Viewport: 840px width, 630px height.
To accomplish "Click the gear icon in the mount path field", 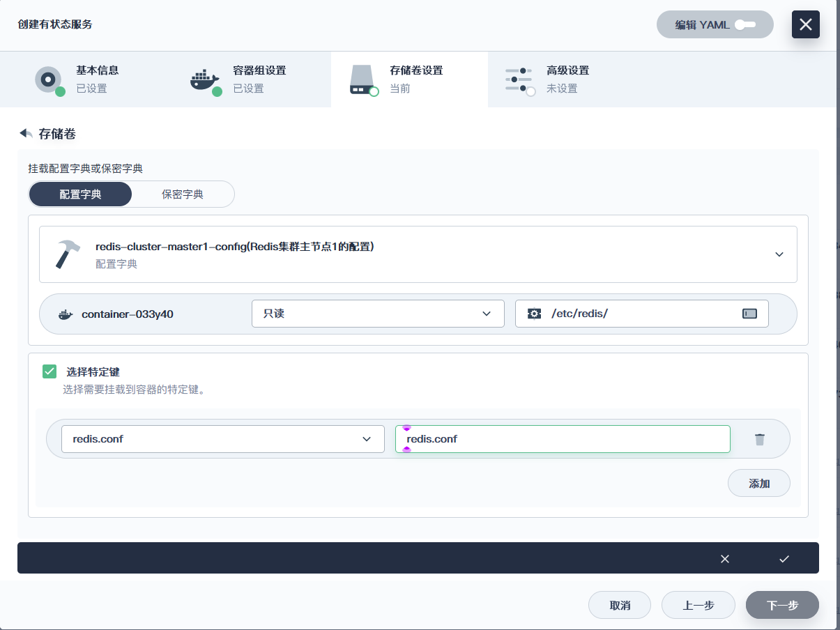I will [x=534, y=314].
